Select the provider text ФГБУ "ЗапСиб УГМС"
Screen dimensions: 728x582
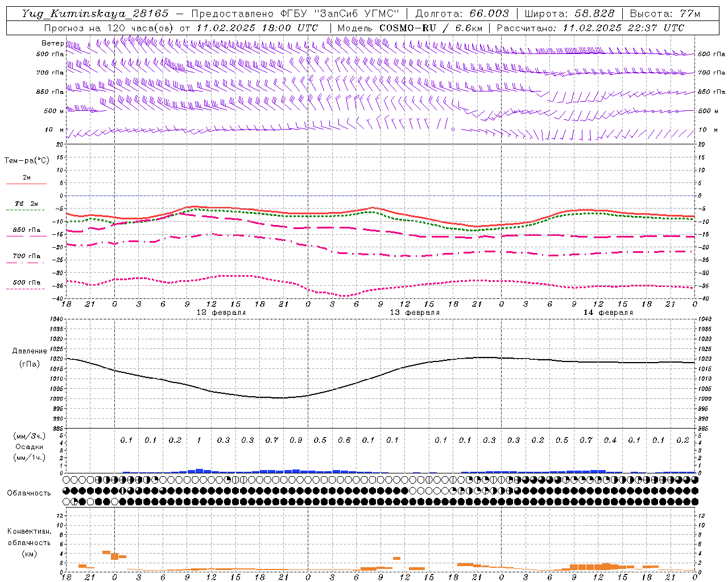[340, 14]
